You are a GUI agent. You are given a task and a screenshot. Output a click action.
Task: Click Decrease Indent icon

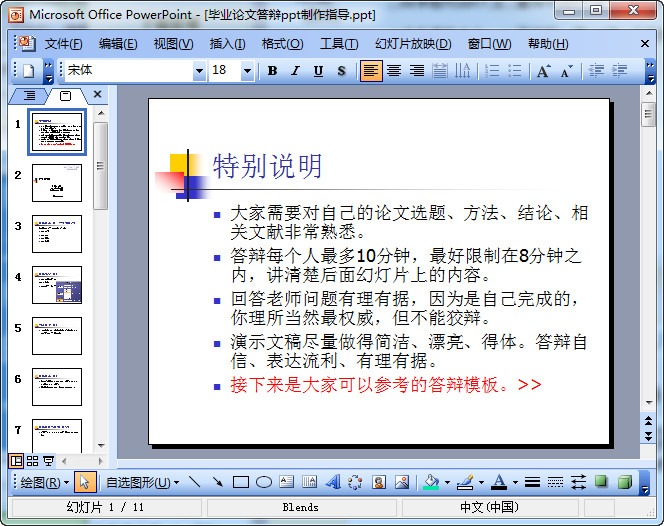pos(596,71)
